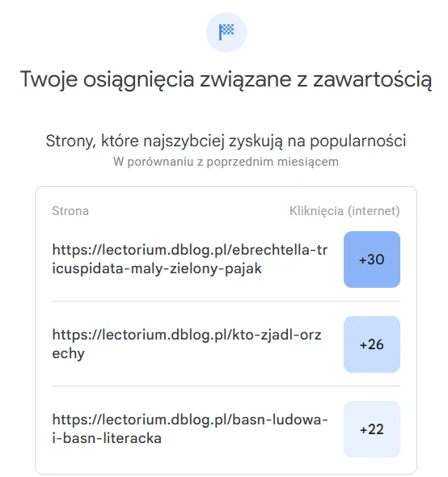Click the +22 clicks badge
Image resolution: width=448 pixels, height=477 pixels.
(372, 429)
